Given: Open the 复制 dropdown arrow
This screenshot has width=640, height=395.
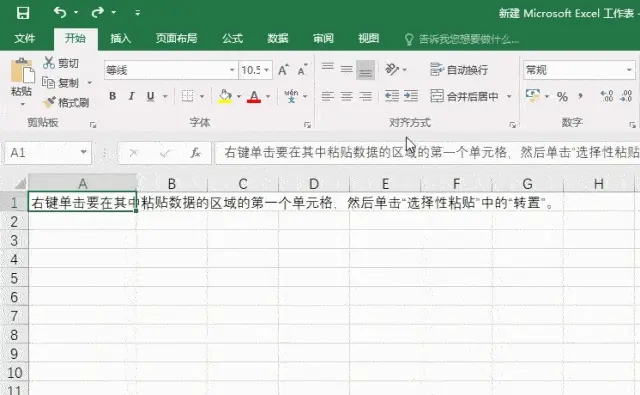Looking at the screenshot, I should 90,83.
